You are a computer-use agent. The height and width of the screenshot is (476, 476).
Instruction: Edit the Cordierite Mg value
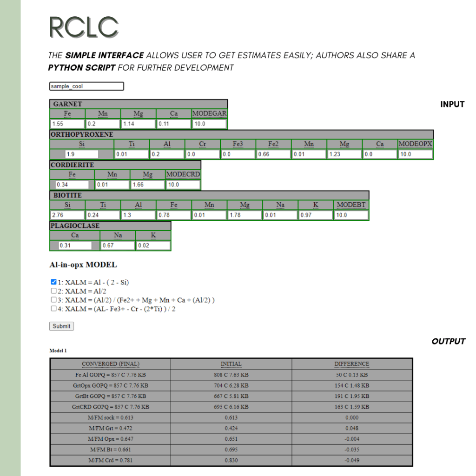pos(147,185)
